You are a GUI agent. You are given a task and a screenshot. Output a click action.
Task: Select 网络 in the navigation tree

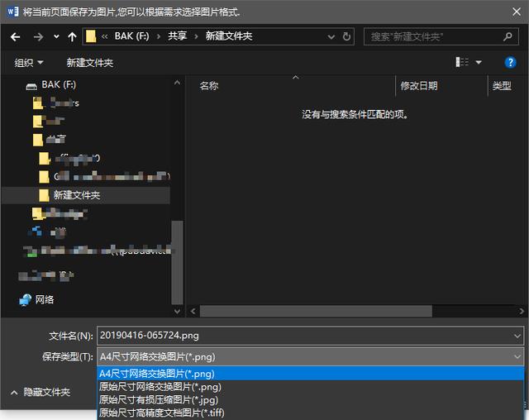[45, 299]
